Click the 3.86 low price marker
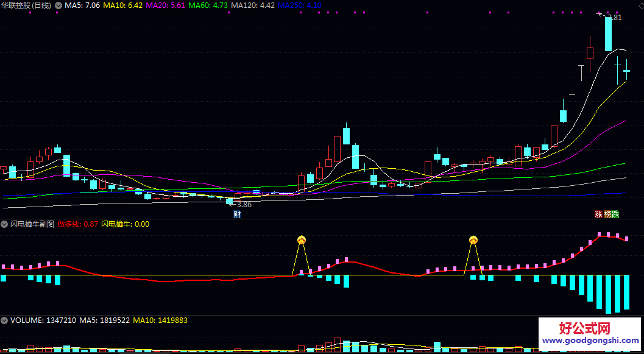Viewport: 644px width, 354px height. (x=244, y=205)
